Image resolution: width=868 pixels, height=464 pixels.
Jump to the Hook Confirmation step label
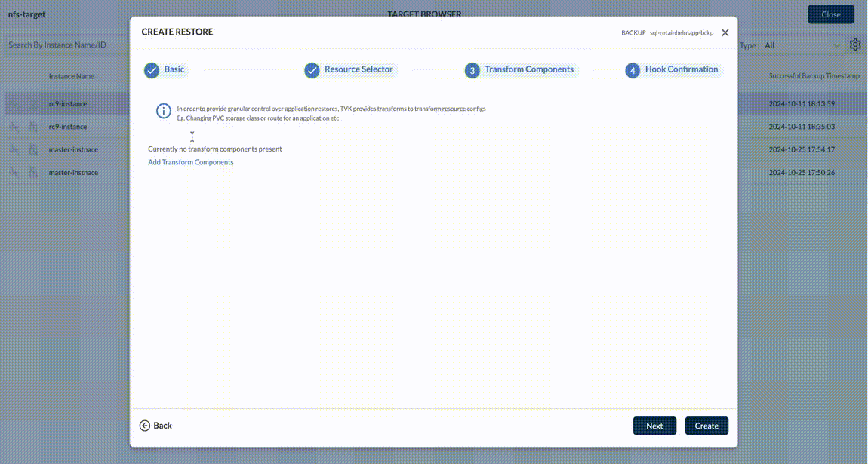(x=681, y=69)
